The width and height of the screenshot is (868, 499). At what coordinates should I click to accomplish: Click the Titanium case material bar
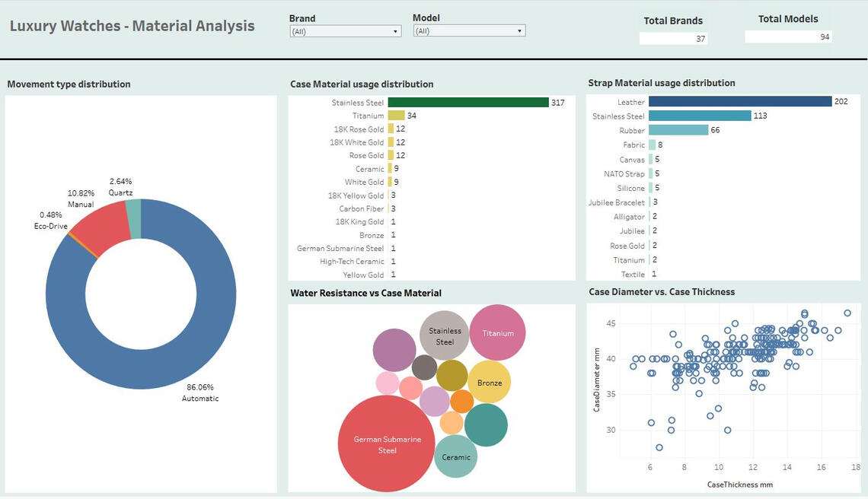click(396, 116)
